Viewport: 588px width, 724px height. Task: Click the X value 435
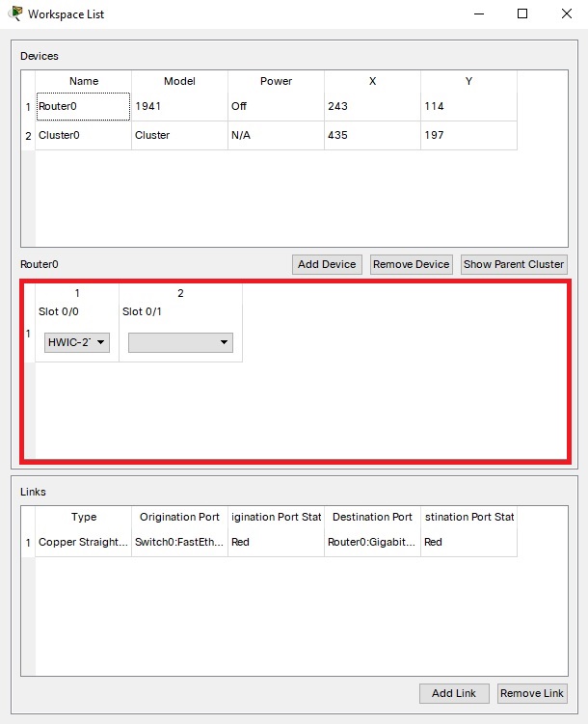click(372, 135)
